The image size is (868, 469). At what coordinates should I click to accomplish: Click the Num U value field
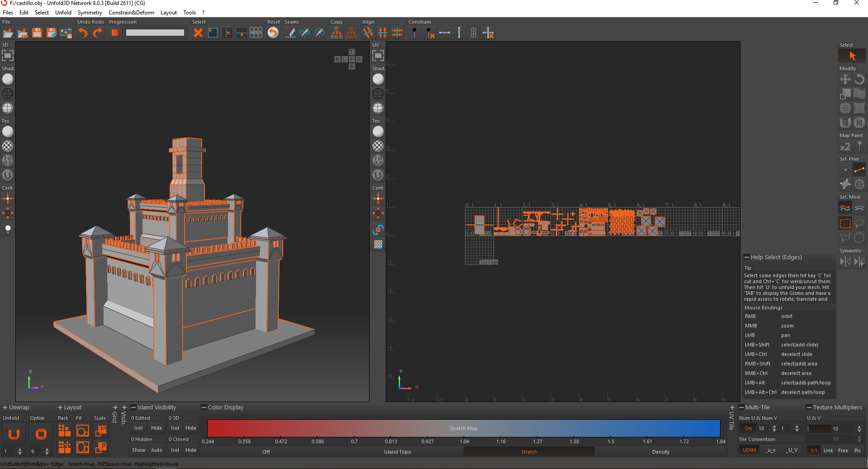(763, 428)
